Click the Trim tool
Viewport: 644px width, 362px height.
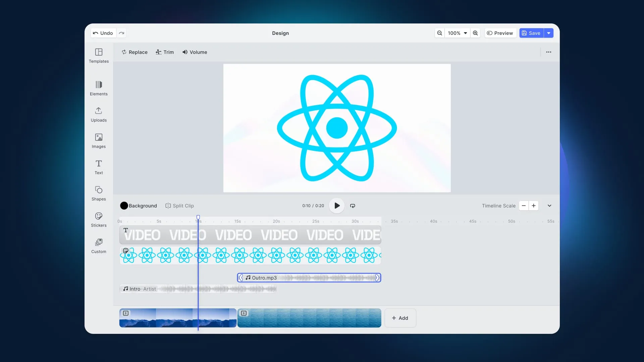coord(165,52)
